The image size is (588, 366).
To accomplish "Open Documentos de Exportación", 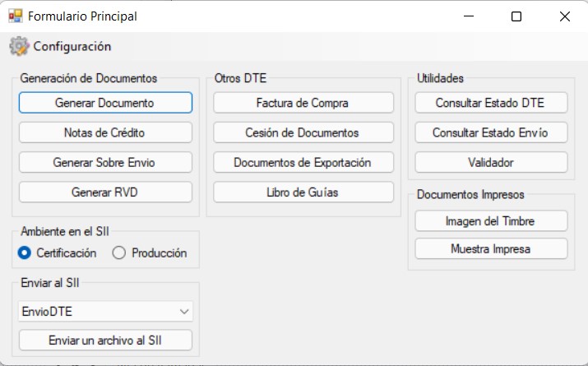I will pyautogui.click(x=303, y=162).
